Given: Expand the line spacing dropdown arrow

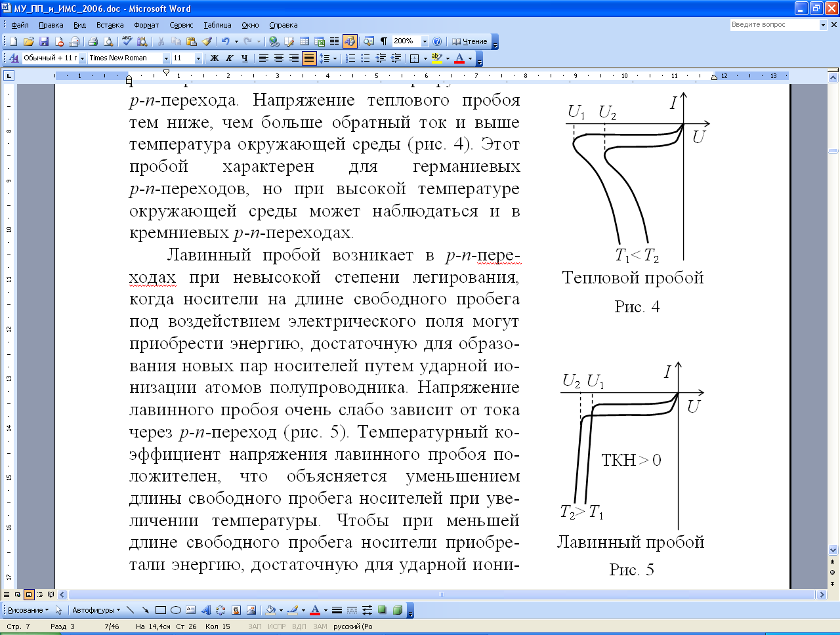Looking at the screenshot, I should pyautogui.click(x=335, y=58).
